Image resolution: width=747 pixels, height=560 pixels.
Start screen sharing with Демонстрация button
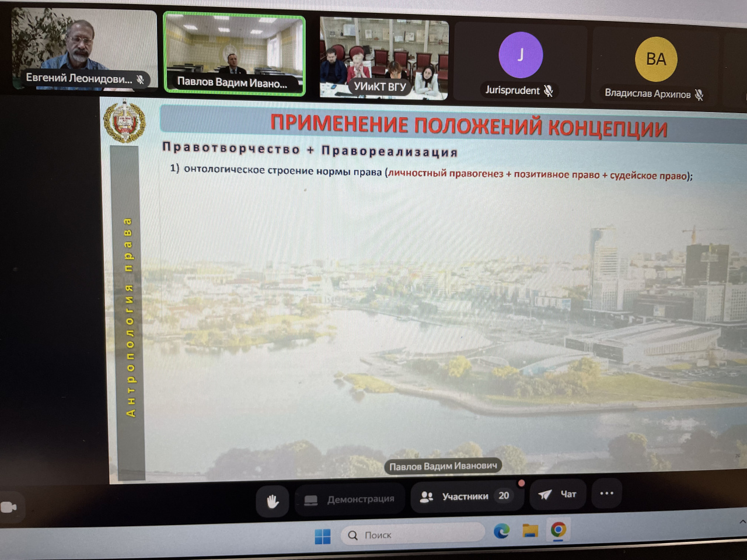click(x=350, y=499)
